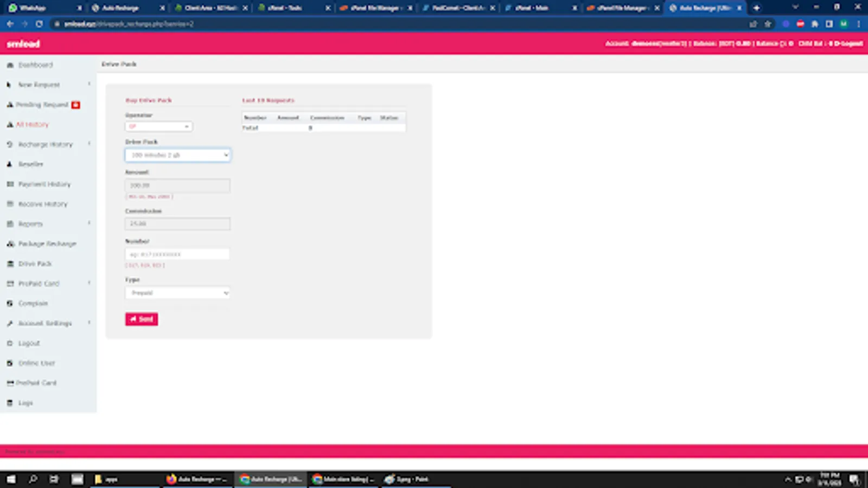The image size is (868, 488).
Task: Expand the Account Settings submenu arrow
Action: tap(89, 323)
